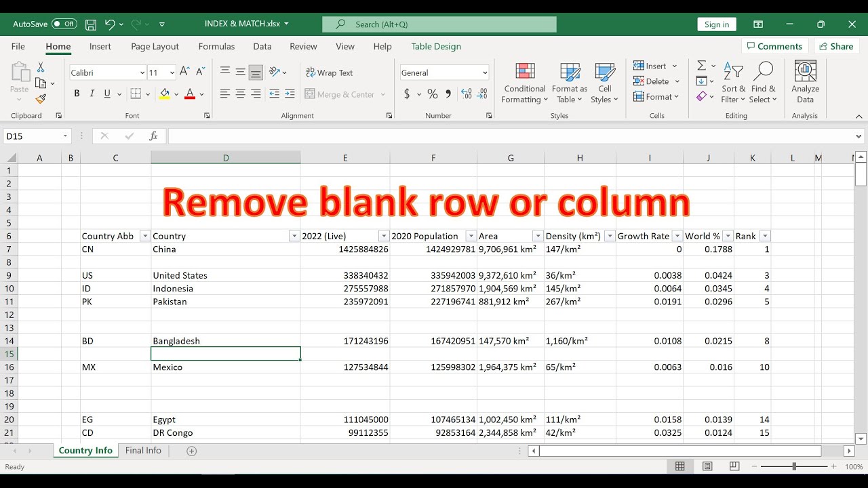Viewport: 868px width, 488px height.
Task: Click the Insert Function fx icon
Action: click(154, 136)
